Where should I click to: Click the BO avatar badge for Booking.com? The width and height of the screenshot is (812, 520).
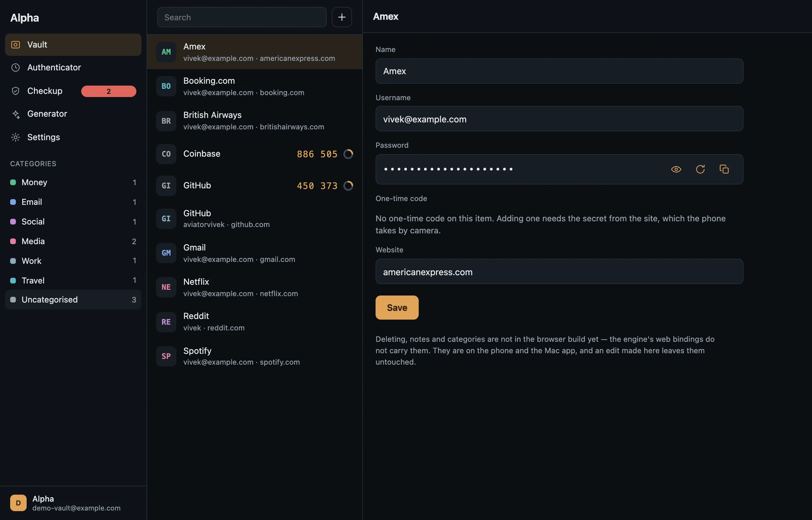(166, 86)
